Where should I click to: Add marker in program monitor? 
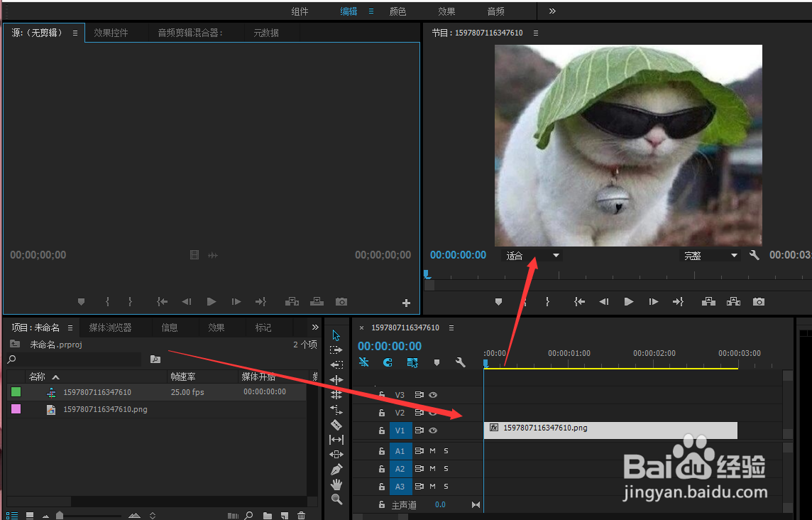(x=498, y=302)
